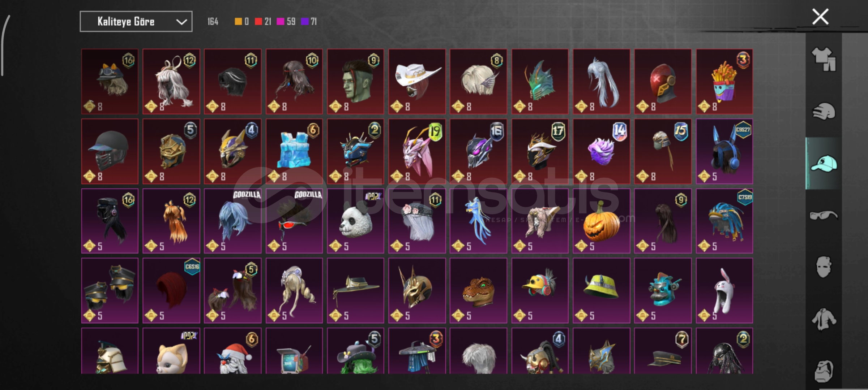Choose the panda head mask item
Image resolution: width=868 pixels, height=390 pixels.
point(356,221)
